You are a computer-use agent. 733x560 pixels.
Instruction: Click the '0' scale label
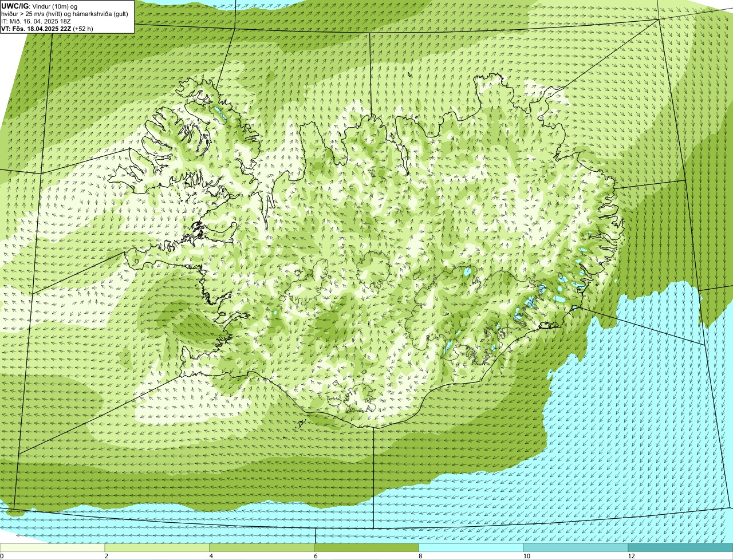pyautogui.click(x=2, y=556)
